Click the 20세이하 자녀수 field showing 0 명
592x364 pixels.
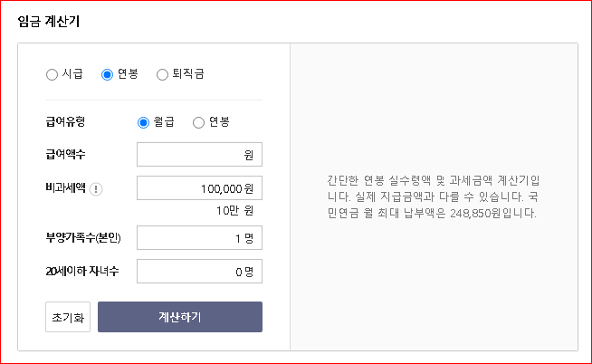click(199, 271)
